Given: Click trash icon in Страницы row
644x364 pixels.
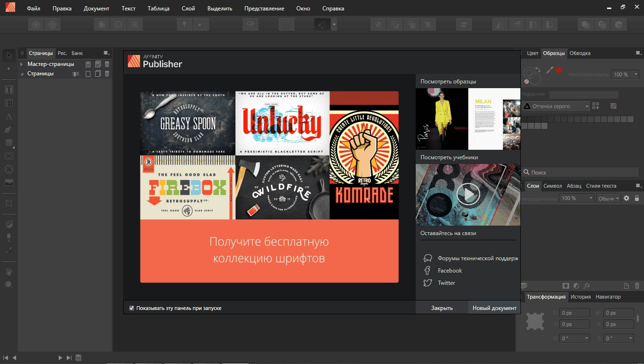Looking at the screenshot, I should [x=107, y=73].
